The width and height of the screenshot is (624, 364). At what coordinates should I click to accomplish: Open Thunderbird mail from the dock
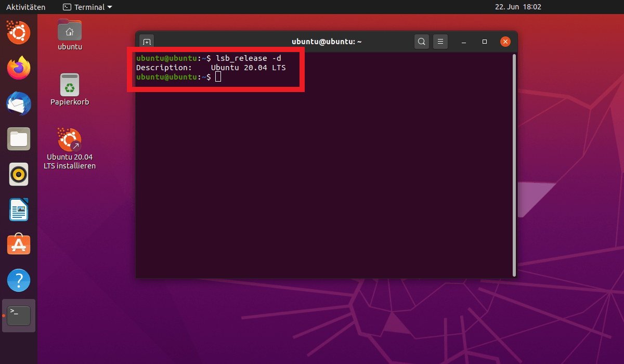(x=19, y=103)
